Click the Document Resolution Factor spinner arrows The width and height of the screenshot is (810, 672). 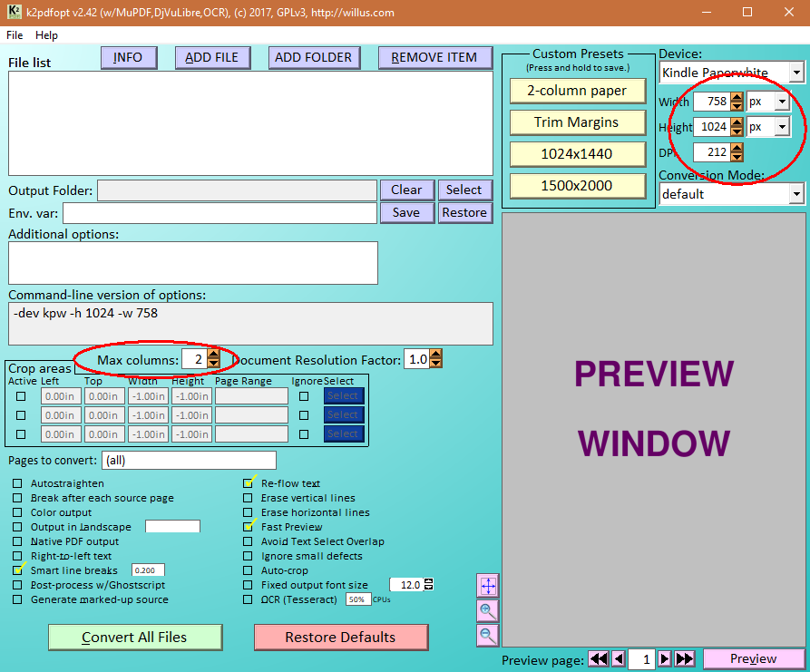(436, 359)
